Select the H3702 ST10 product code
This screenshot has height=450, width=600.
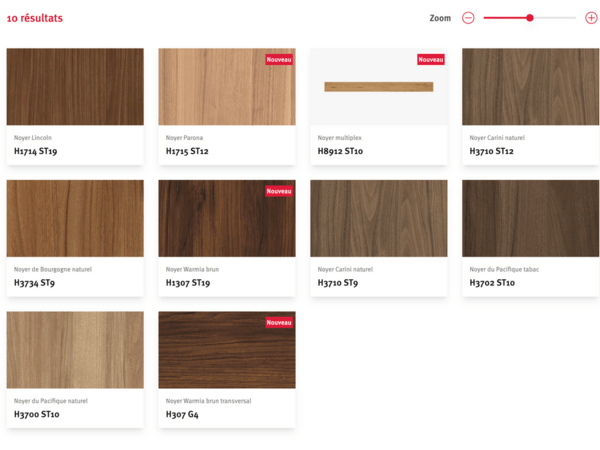pyautogui.click(x=492, y=283)
